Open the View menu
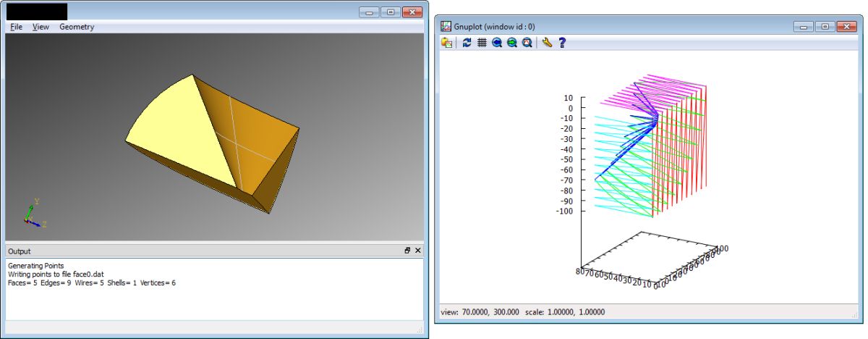The width and height of the screenshot is (868, 339). pyautogui.click(x=41, y=27)
